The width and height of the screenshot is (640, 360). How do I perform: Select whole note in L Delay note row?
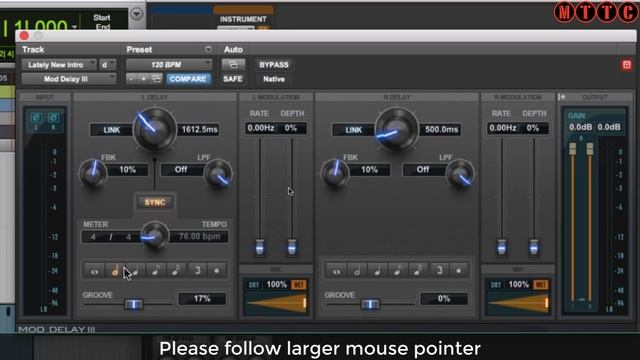coord(94,271)
